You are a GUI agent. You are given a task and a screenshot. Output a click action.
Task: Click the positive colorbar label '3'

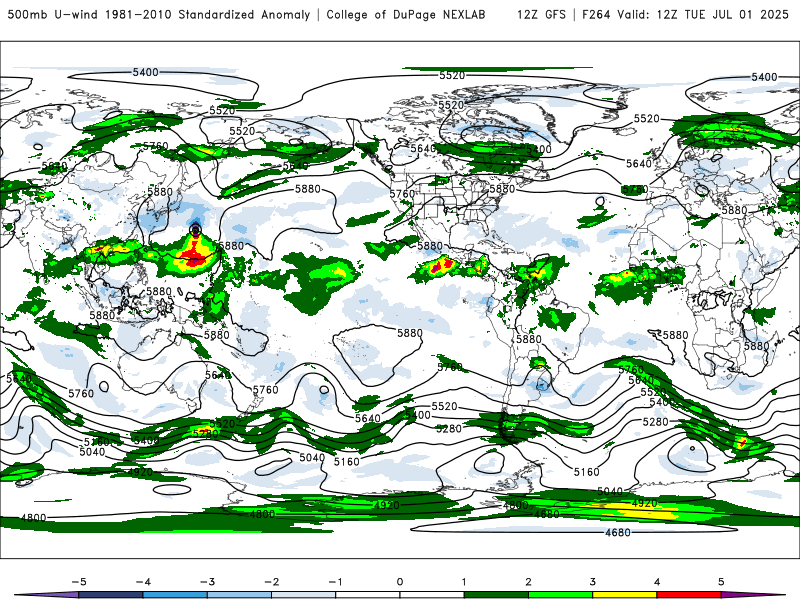[x=592, y=582]
